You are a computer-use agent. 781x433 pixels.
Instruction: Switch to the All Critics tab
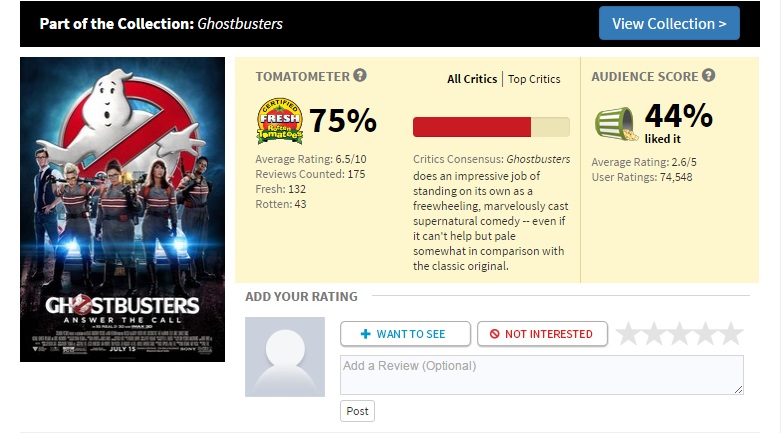click(472, 79)
